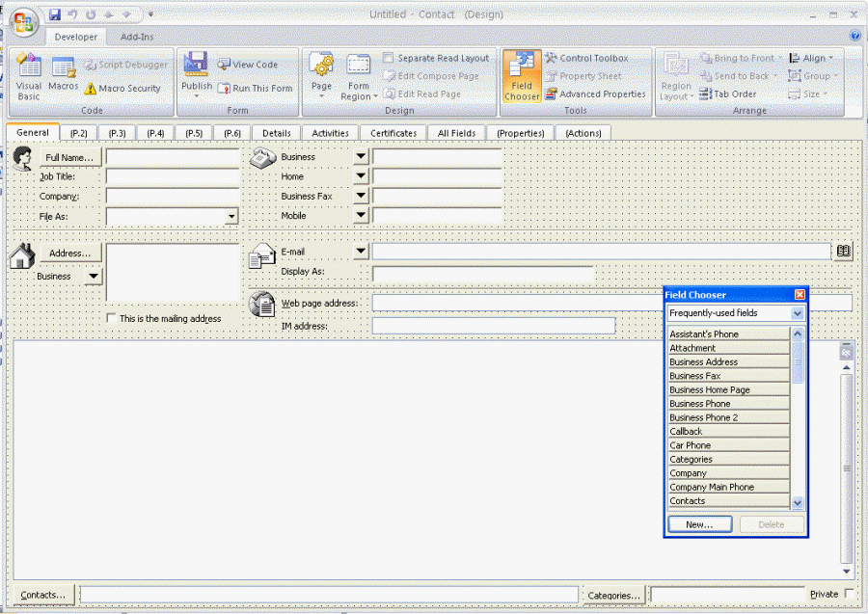Expand the Business phone type dropdown
868x614 pixels.
[361, 156]
